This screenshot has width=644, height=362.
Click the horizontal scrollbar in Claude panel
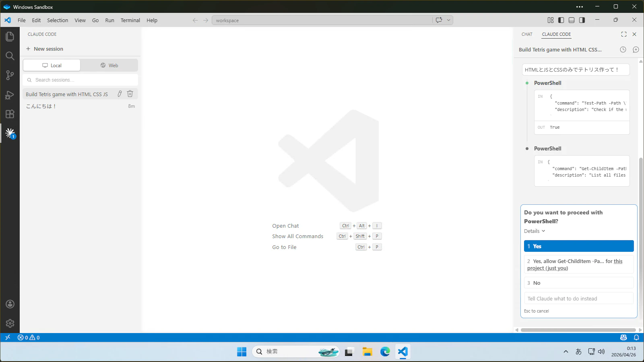(x=578, y=330)
